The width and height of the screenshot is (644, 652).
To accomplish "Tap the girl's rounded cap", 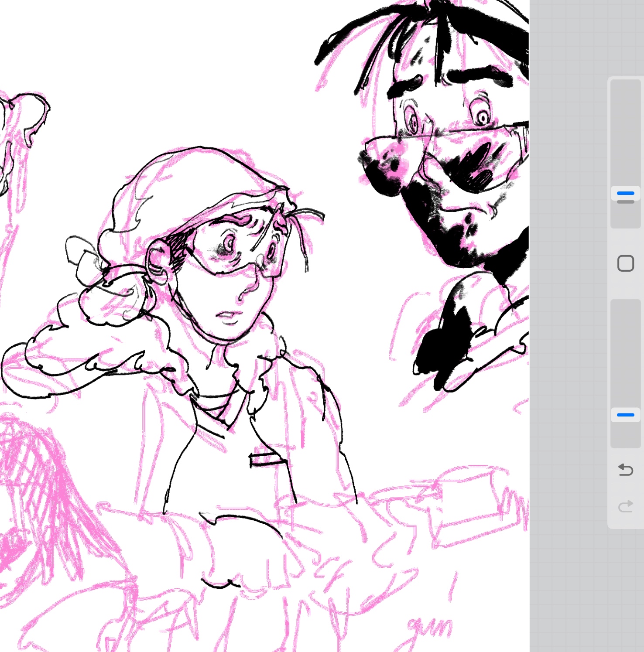I will coord(183,183).
